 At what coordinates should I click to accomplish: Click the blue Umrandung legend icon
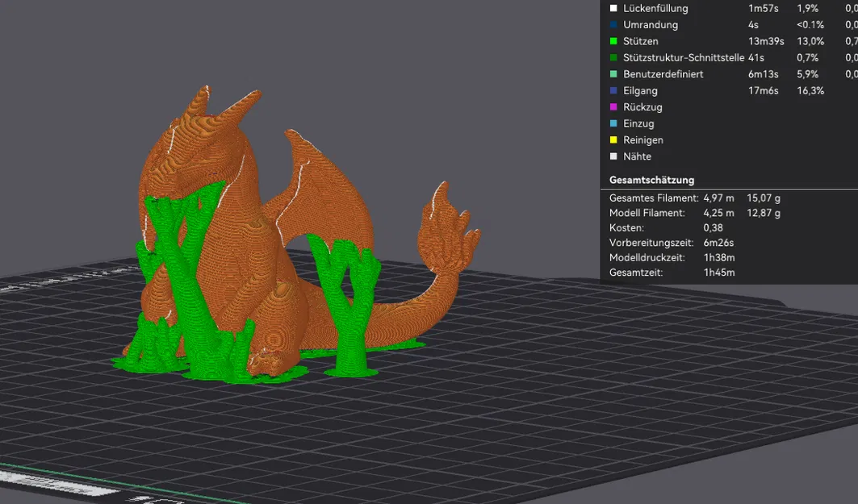point(613,25)
